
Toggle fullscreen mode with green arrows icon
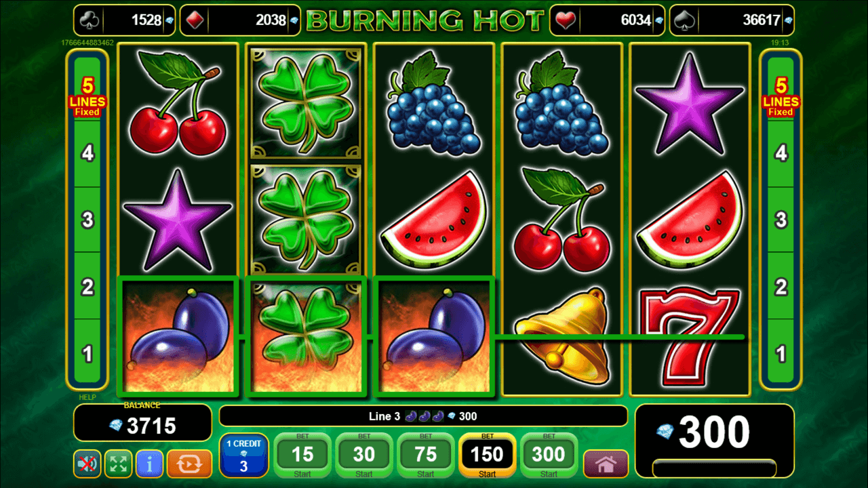point(119,464)
